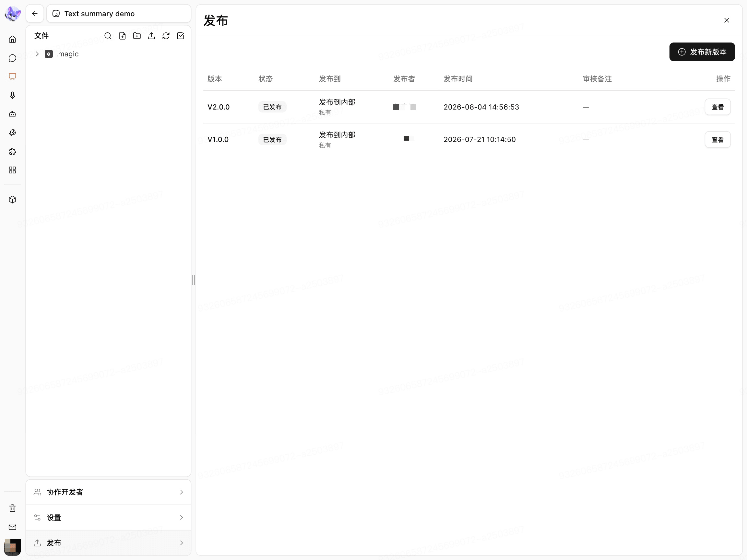The image size is (747, 560).
Task: Refresh the file list
Action: pos(166,36)
